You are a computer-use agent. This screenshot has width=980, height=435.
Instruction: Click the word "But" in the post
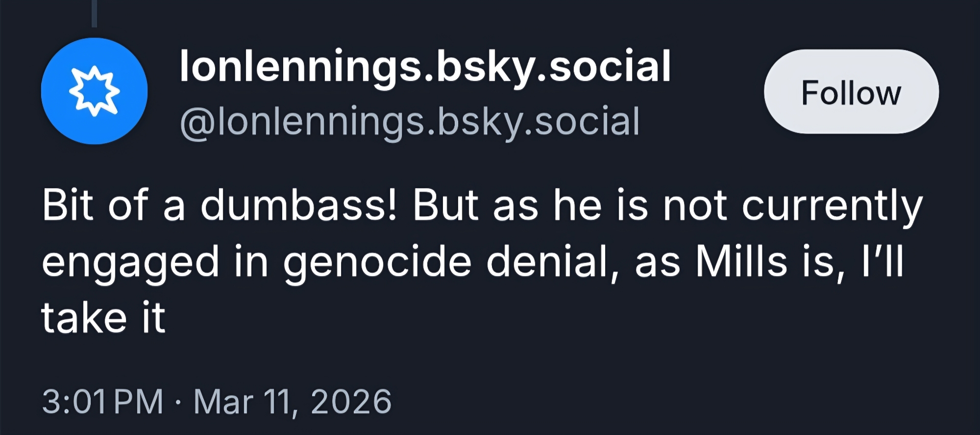click(x=445, y=205)
